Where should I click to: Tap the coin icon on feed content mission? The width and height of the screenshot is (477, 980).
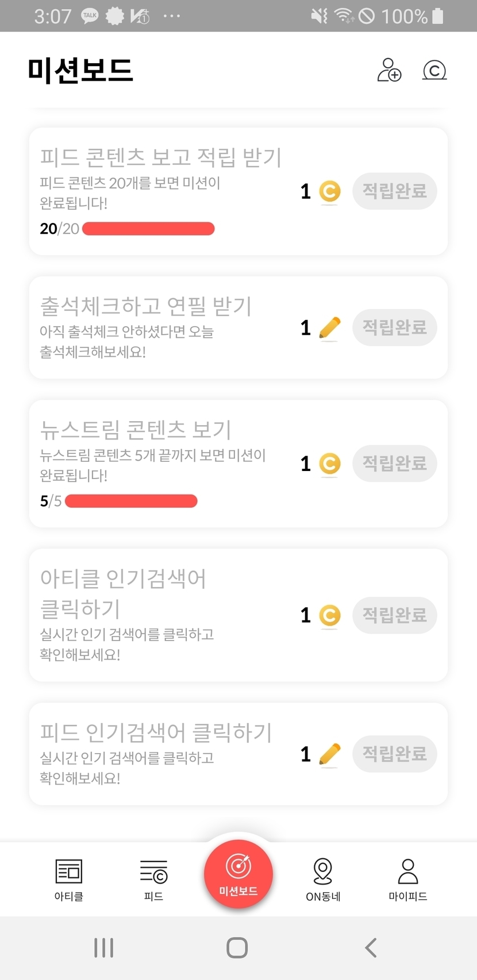click(x=329, y=191)
